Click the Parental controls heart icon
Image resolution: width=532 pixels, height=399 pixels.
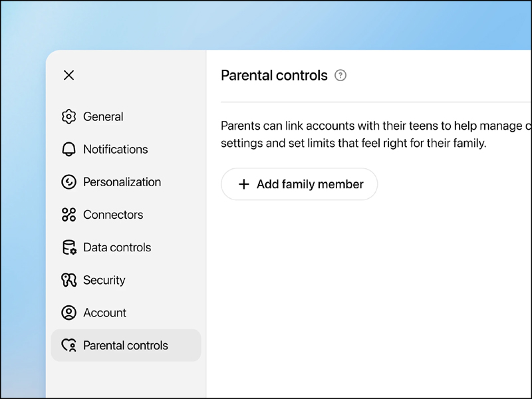pyautogui.click(x=68, y=345)
